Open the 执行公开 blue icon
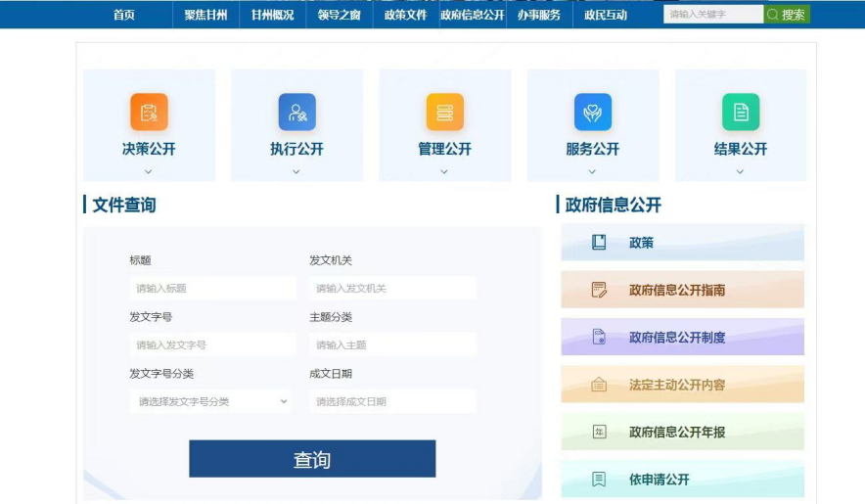The height and width of the screenshot is (504, 865). click(x=296, y=113)
